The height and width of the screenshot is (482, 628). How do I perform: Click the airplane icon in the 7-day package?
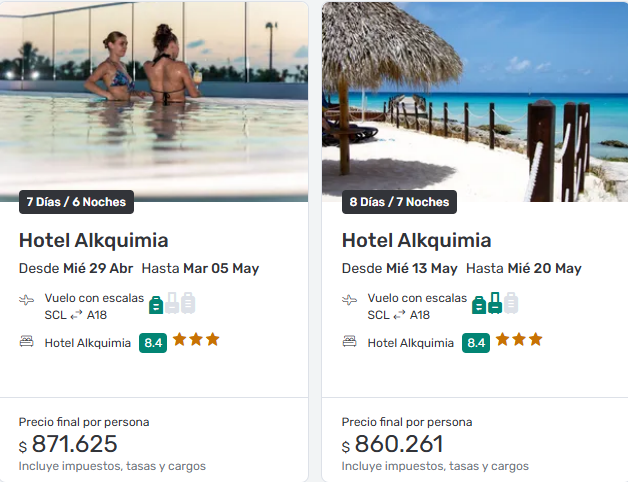click(27, 299)
